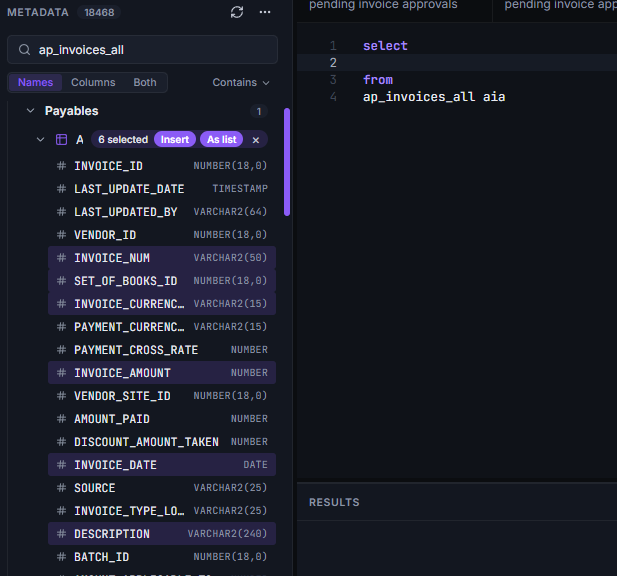617x576 pixels.
Task: Click the ap_invoices_all search field
Action: coord(142,50)
